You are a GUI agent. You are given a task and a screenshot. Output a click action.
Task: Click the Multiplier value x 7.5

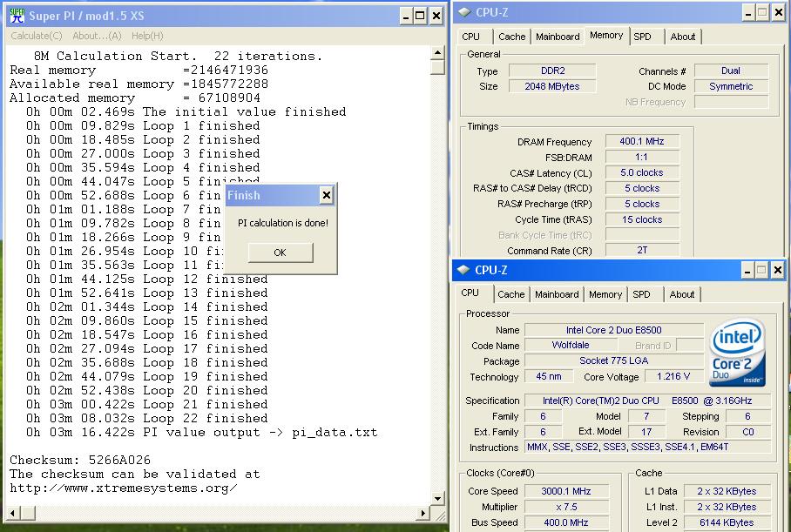coord(566,508)
